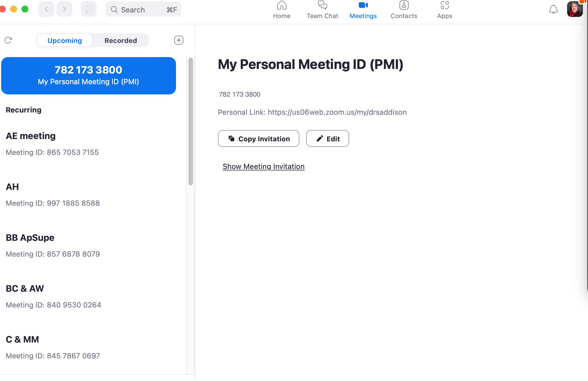Switch to the Recorded tab
The image size is (588, 381).
coord(121,40)
